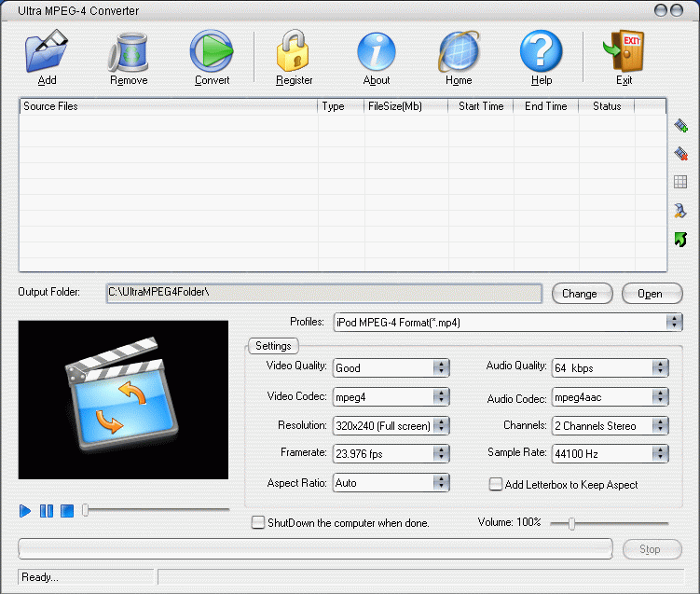This screenshot has height=594, width=700.
Task: Open the Register padlock icon
Action: click(x=294, y=52)
